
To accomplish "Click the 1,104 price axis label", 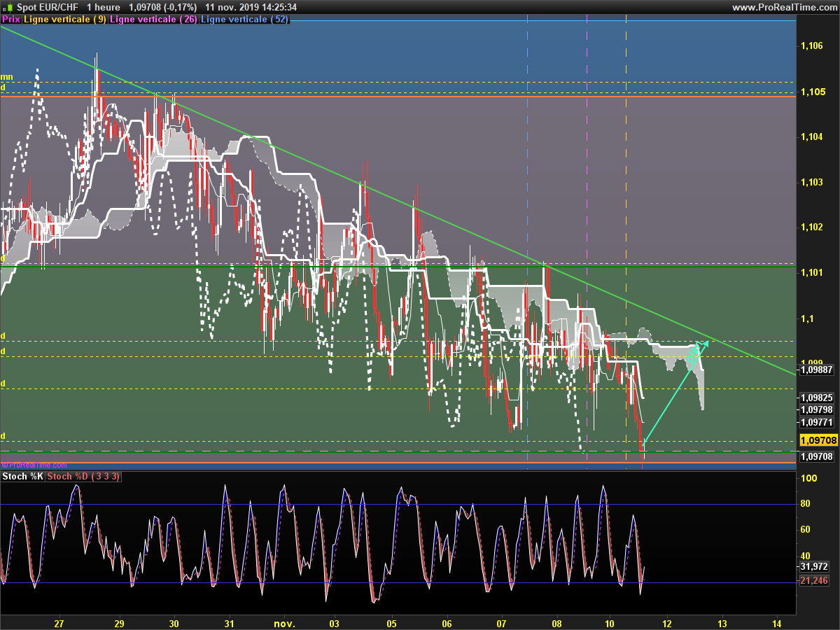I will 811,136.
